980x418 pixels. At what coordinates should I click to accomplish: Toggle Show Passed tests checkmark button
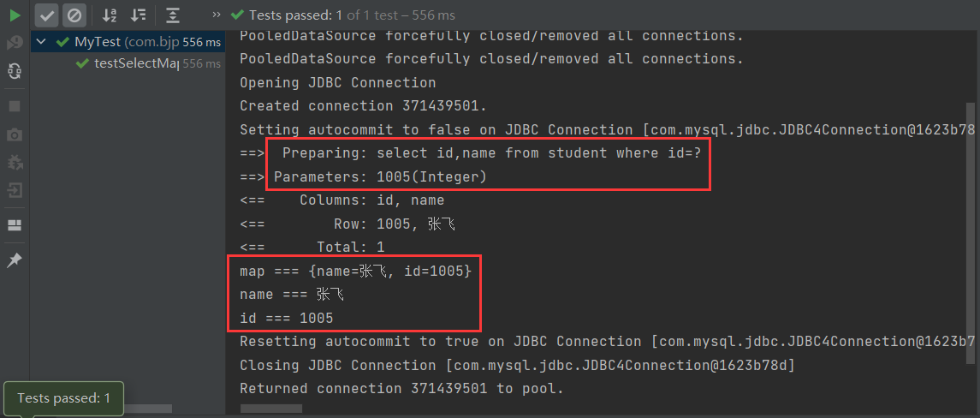(x=48, y=15)
